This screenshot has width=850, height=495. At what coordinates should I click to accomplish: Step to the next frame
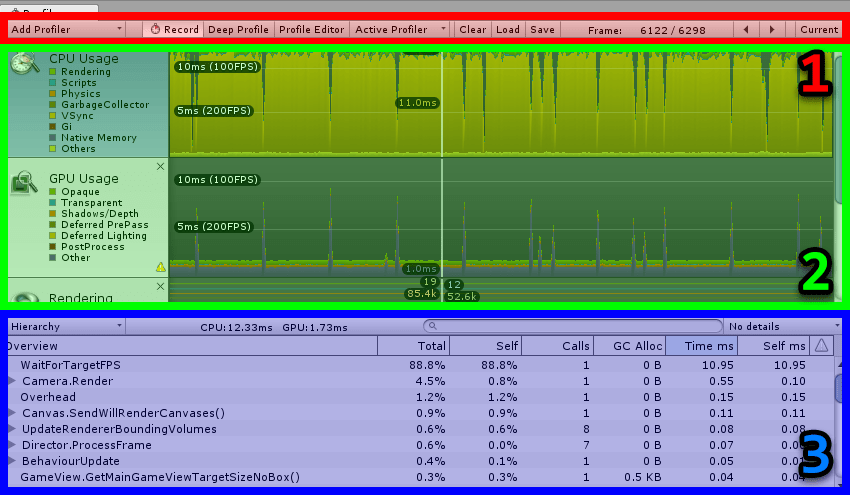[x=772, y=29]
